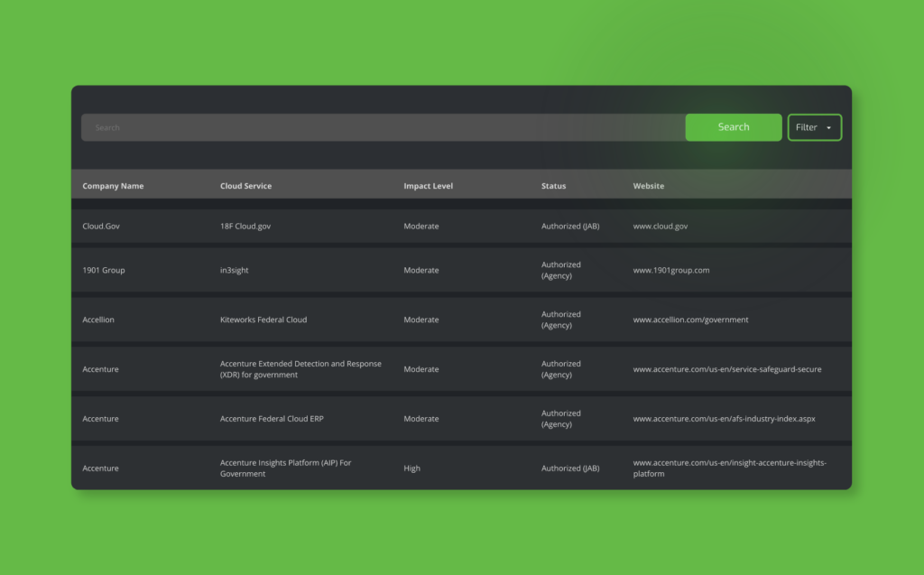Click Authorized (Agency) status for the XDR service
This screenshot has width=924, height=575.
[561, 369]
